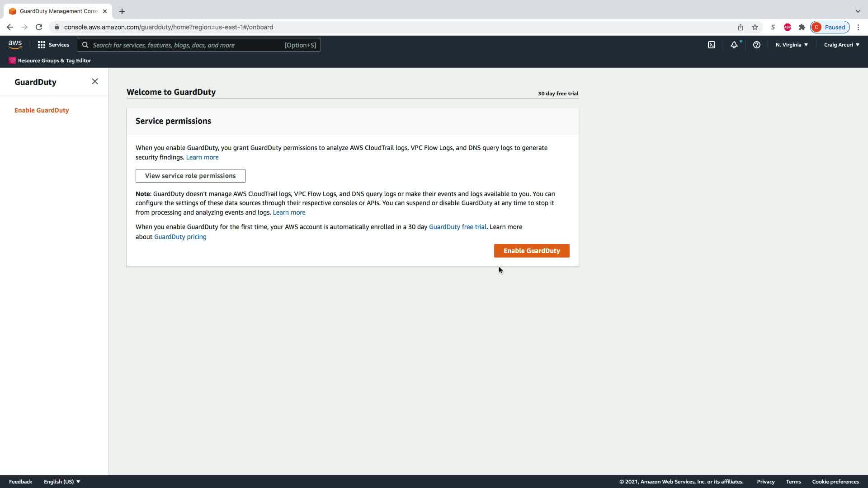868x488 pixels.
Task: Bookmark this page with the star icon
Action: pos(755,27)
